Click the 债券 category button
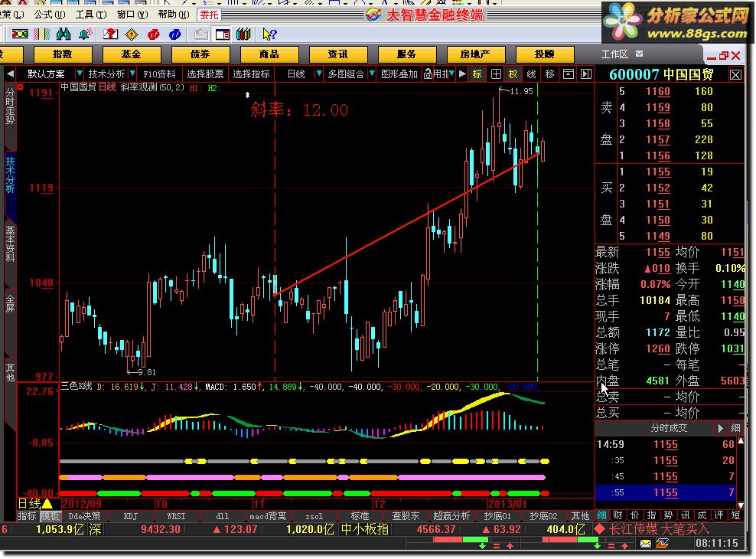This screenshot has height=559, width=756. [x=200, y=54]
